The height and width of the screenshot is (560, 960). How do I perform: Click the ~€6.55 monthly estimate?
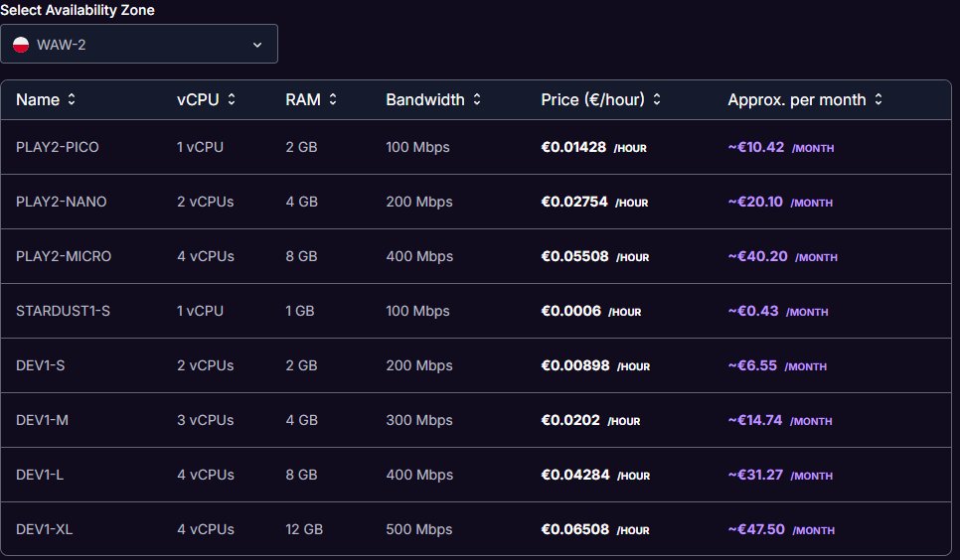click(x=752, y=365)
